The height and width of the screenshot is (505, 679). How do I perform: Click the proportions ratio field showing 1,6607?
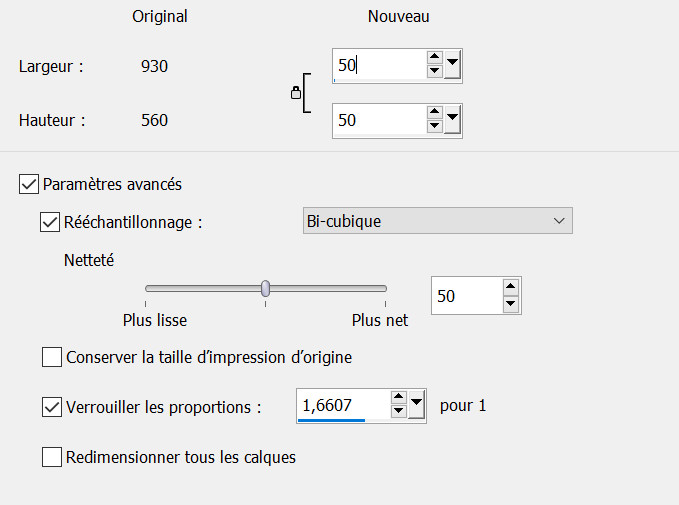pos(340,405)
